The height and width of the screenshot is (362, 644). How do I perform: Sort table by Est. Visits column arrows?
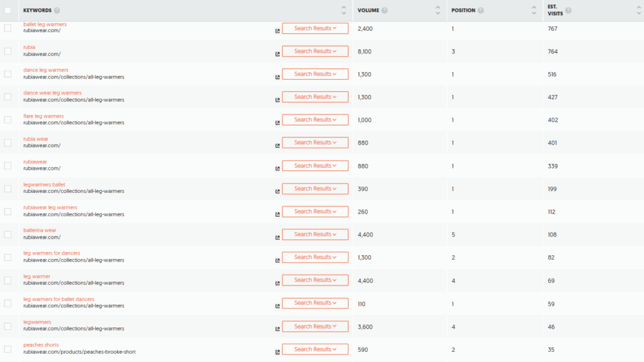(639, 10)
